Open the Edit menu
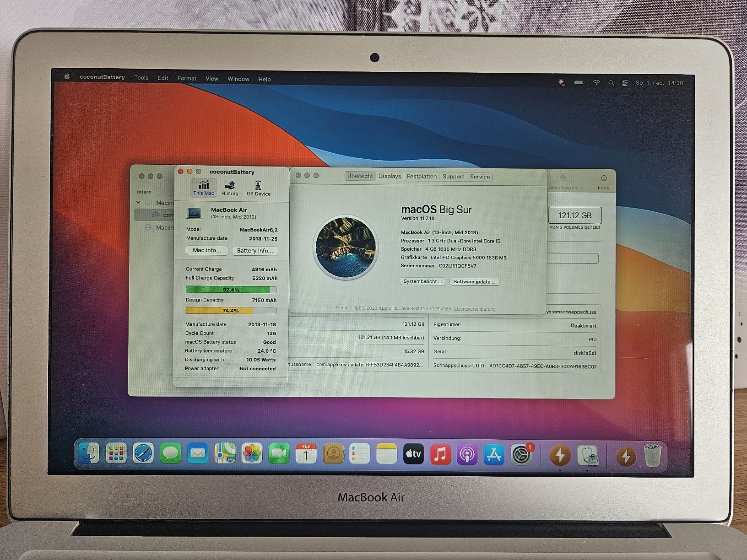The image size is (747, 560). coord(163,78)
